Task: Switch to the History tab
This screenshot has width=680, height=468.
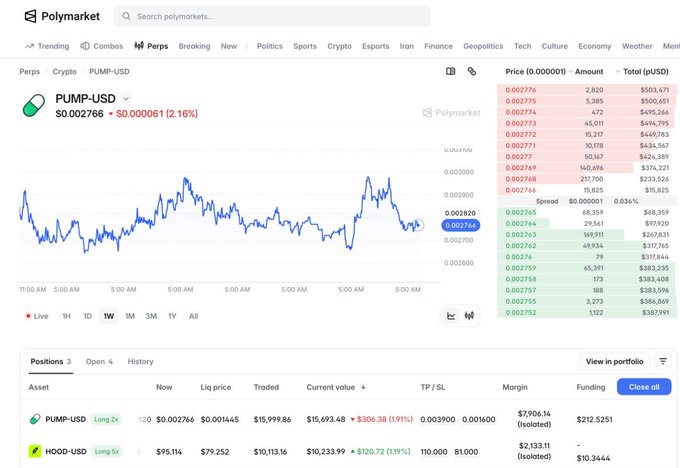Action: pyautogui.click(x=141, y=361)
